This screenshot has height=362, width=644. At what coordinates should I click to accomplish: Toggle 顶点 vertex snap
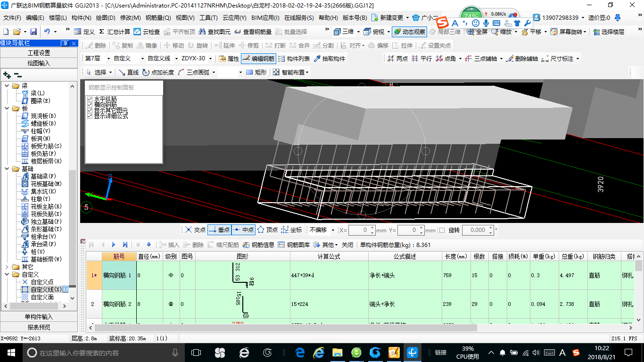267,230
